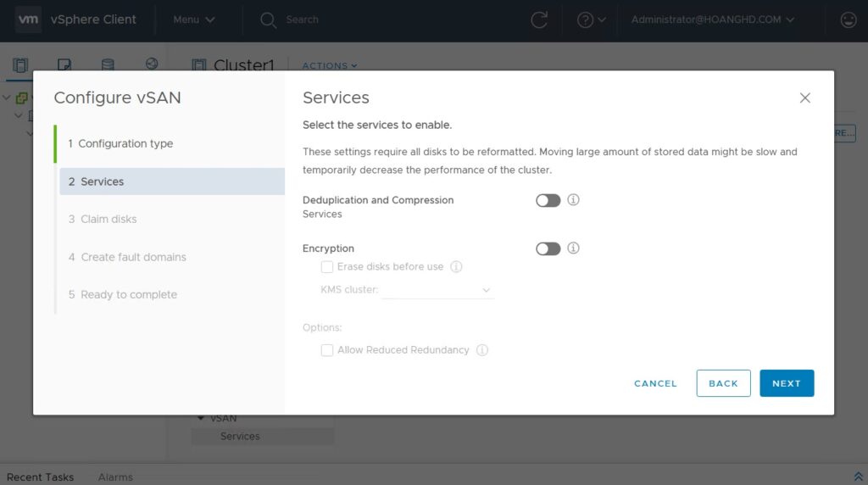The image size is (868, 485).
Task: Open the Hosts and Clusters view icon
Action: click(x=20, y=64)
